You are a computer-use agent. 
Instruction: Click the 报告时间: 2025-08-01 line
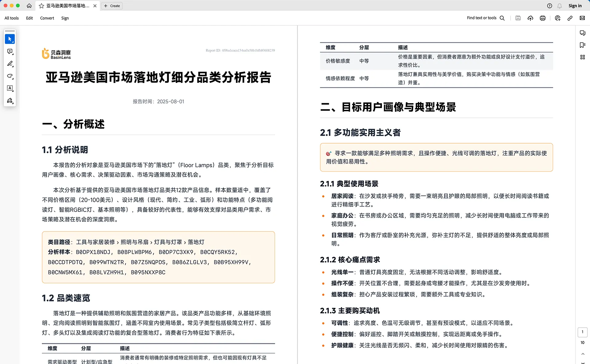tap(159, 102)
